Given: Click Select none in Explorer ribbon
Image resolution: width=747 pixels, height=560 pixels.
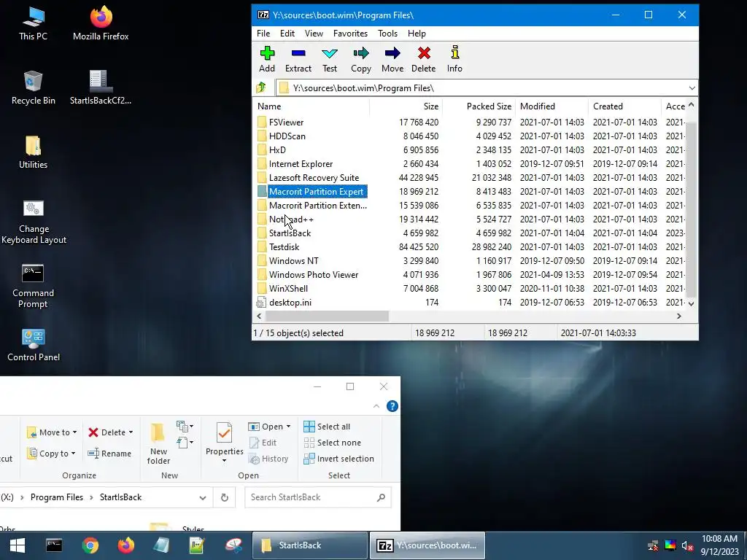Looking at the screenshot, I should [x=333, y=443].
